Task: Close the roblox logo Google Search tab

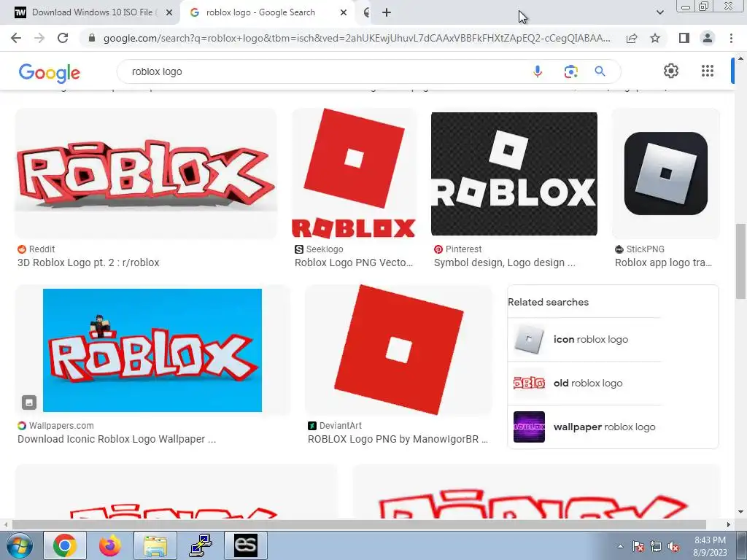Action: click(x=344, y=12)
